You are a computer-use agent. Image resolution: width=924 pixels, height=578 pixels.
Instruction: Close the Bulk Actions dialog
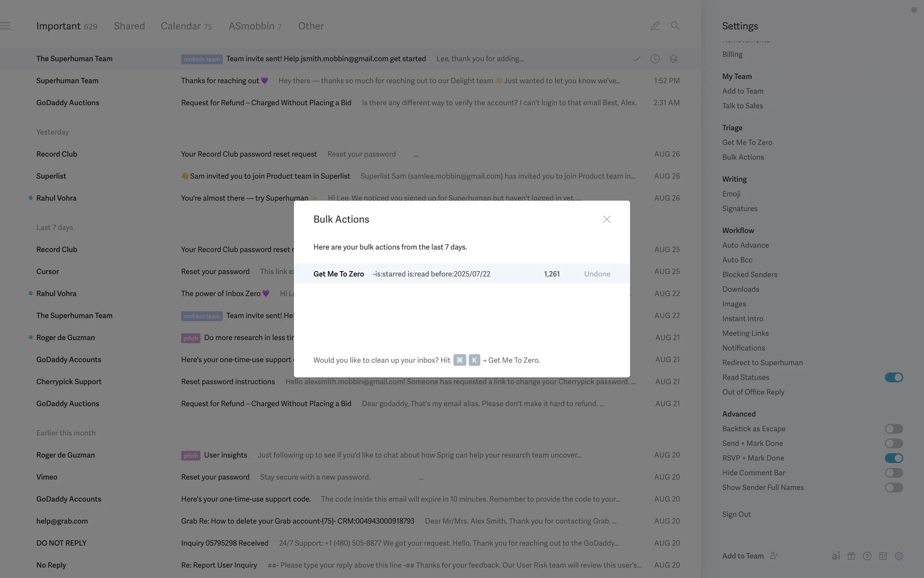606,219
